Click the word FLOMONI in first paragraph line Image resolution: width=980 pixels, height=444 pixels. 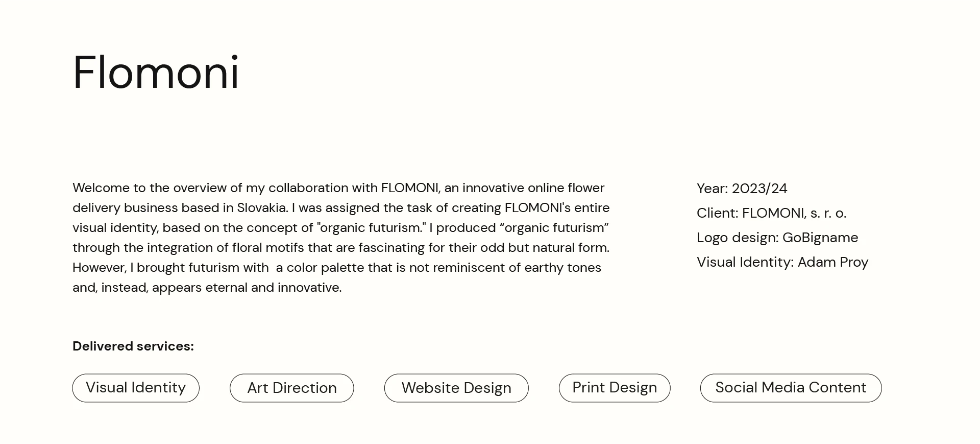coord(410,188)
